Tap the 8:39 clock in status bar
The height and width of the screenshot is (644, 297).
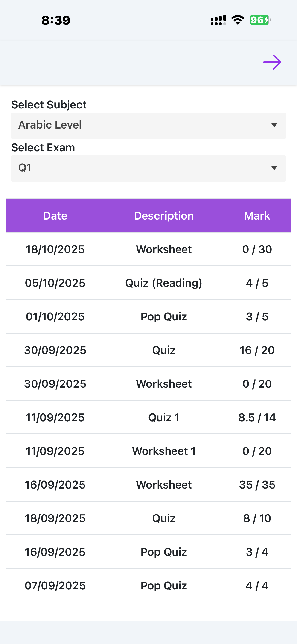pos(56,20)
